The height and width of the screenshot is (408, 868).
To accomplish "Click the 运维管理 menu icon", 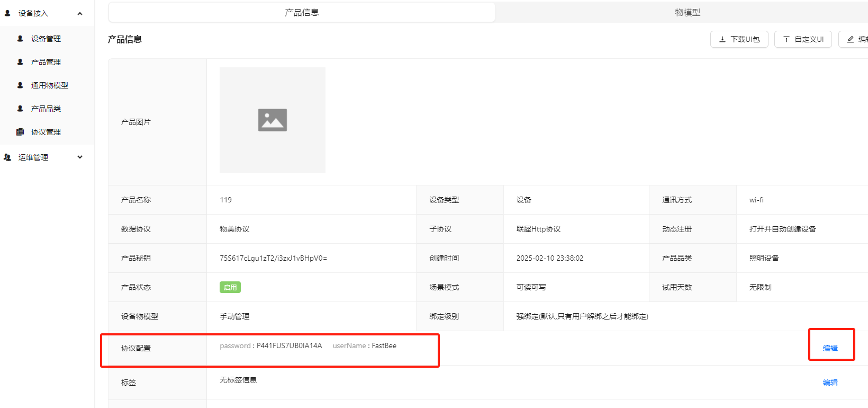I will coord(7,157).
